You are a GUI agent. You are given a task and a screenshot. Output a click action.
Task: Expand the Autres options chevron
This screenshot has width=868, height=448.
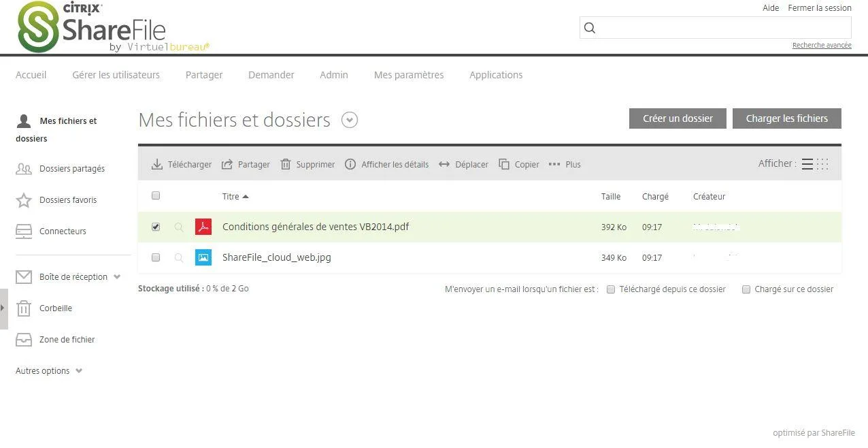(79, 371)
